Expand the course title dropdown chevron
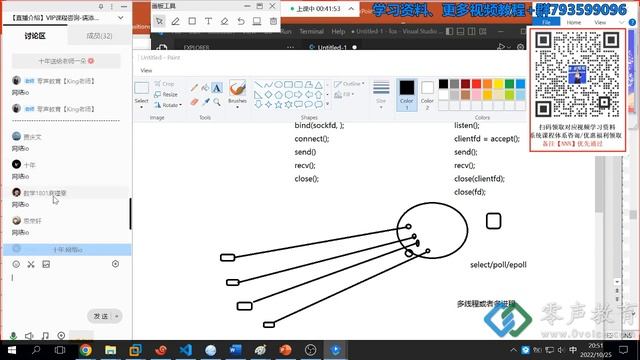 (120, 18)
